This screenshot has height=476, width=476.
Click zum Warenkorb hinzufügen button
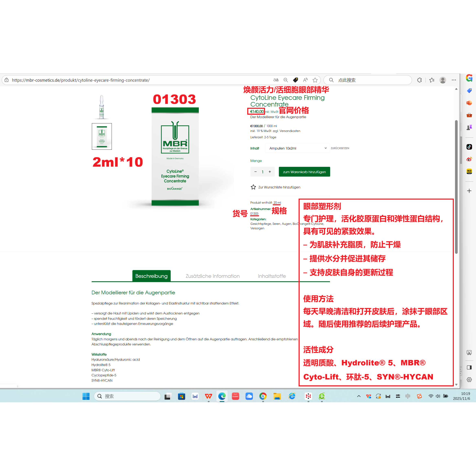(x=304, y=172)
